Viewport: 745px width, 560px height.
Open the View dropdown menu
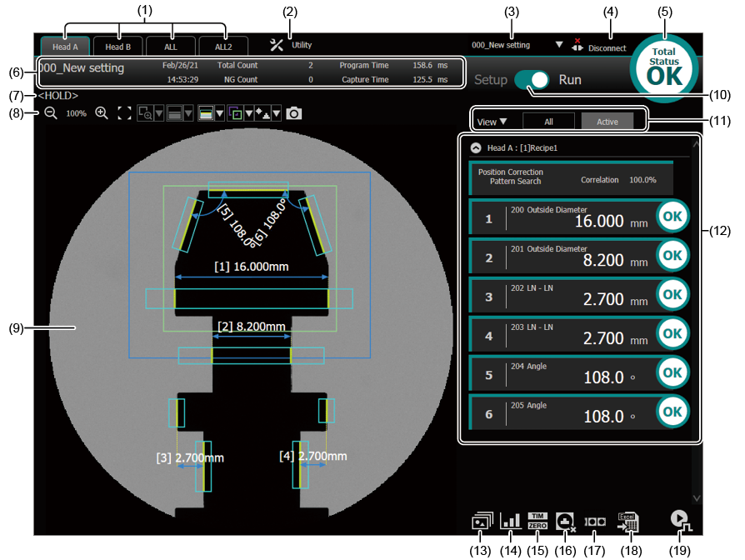pos(492,122)
